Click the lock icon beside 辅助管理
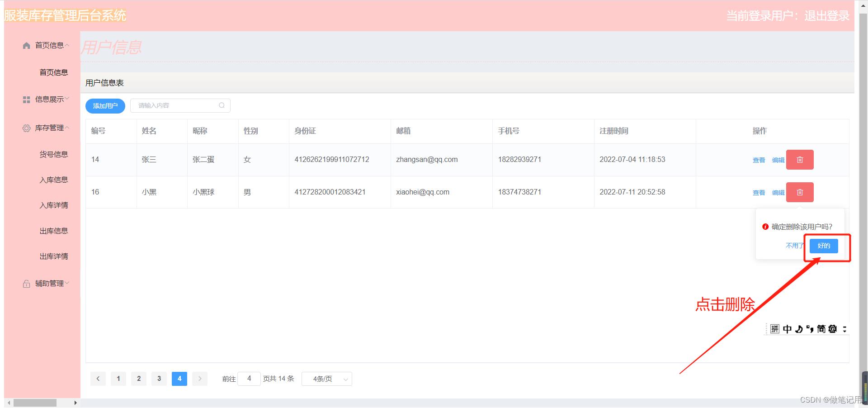The height and width of the screenshot is (408, 868). [x=26, y=284]
